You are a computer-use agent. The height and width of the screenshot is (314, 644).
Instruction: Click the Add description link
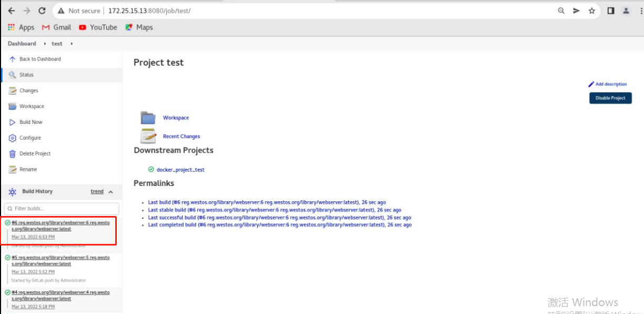[611, 84]
